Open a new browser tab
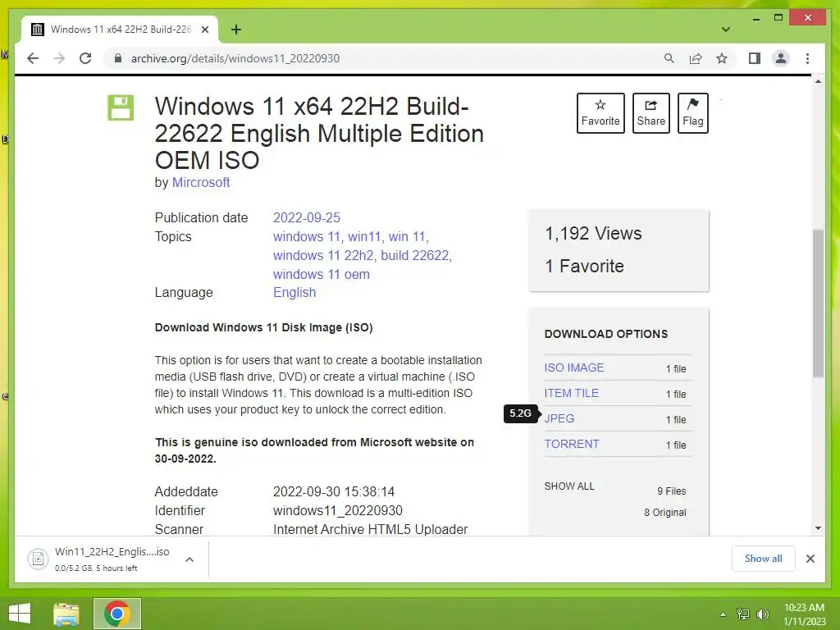 (x=236, y=30)
